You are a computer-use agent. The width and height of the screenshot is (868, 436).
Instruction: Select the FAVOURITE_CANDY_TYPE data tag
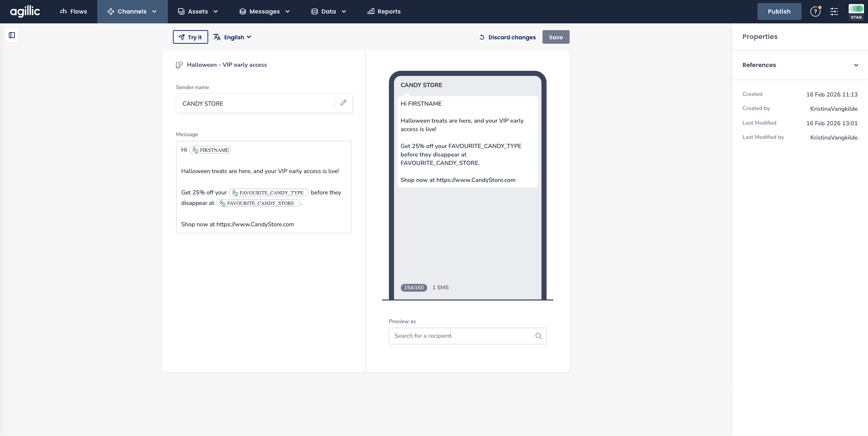[x=269, y=193]
